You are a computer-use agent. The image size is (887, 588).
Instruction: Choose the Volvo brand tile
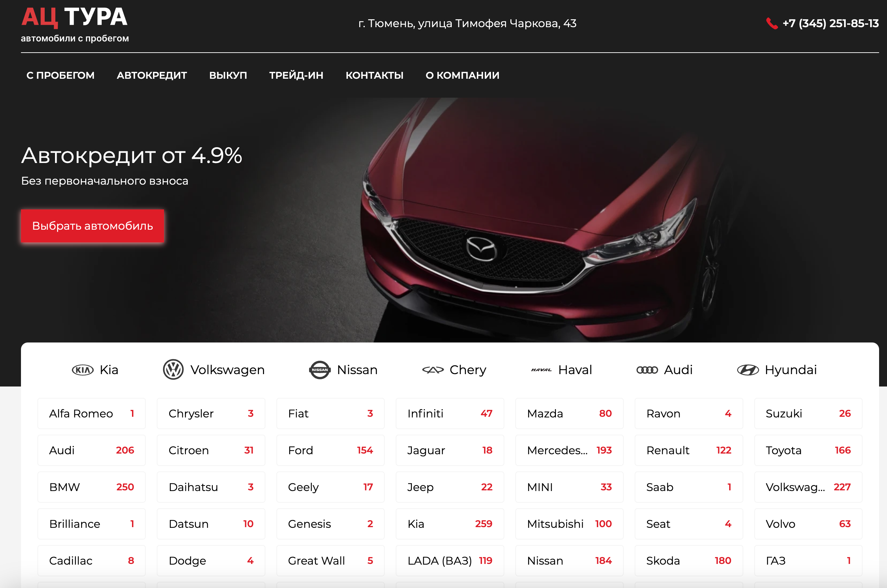coord(808,523)
